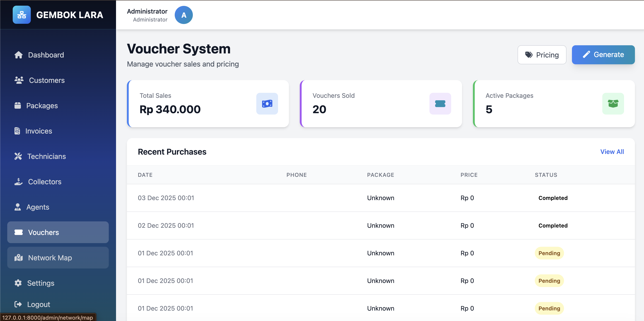Click the Settings gear icon
644x321 pixels.
click(18, 283)
